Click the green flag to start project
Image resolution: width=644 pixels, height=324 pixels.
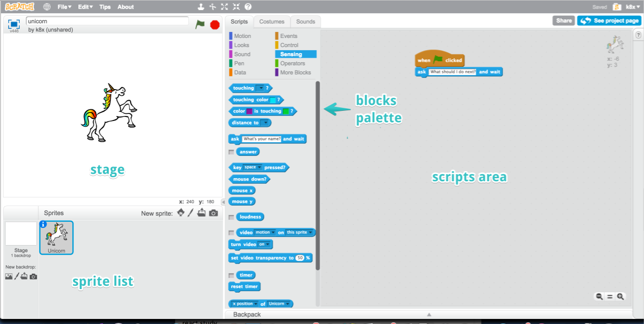pos(200,24)
